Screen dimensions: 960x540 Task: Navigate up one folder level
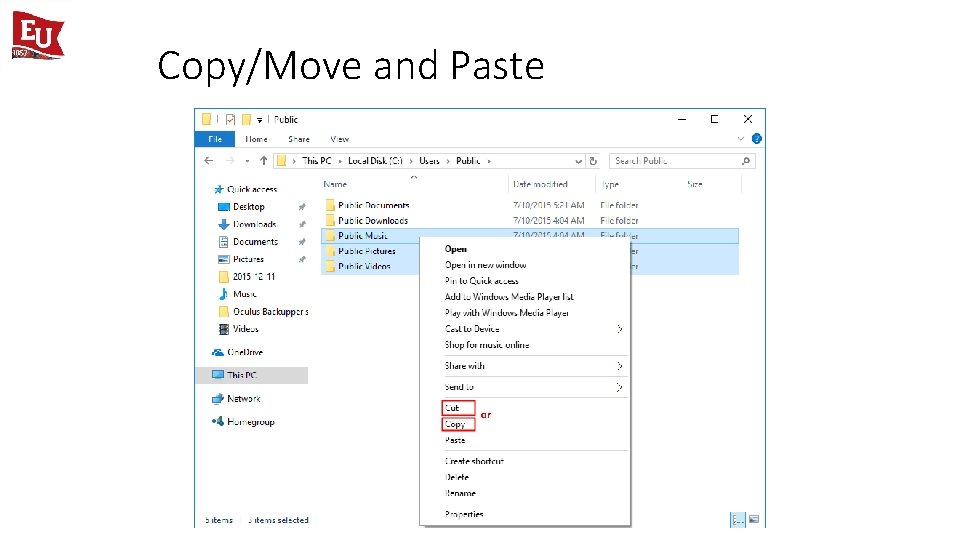pos(263,160)
